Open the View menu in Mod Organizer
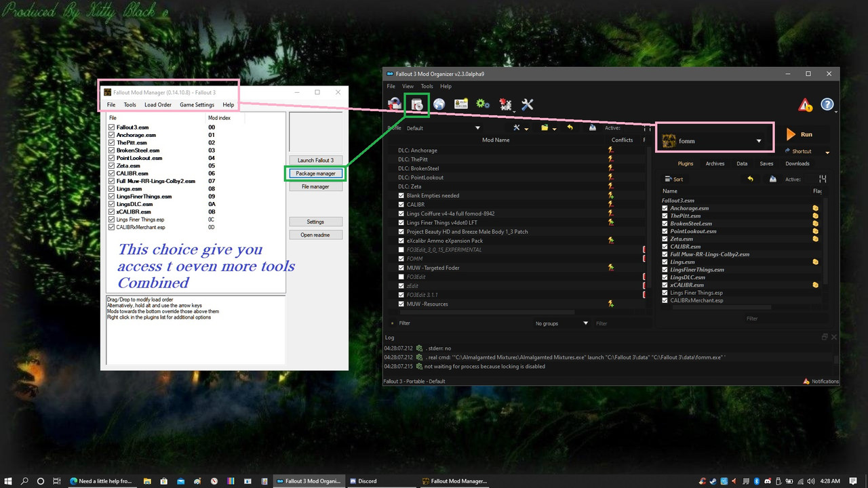 pyautogui.click(x=408, y=87)
